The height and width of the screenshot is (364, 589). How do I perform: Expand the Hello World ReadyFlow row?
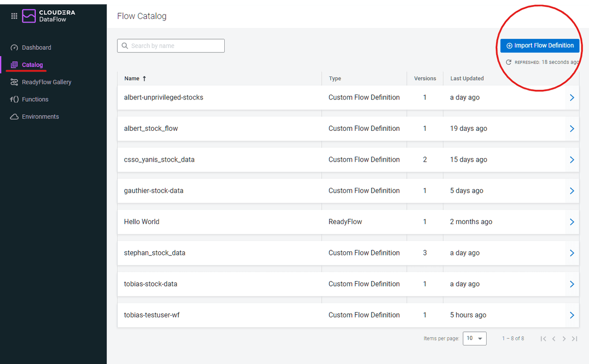click(x=571, y=221)
